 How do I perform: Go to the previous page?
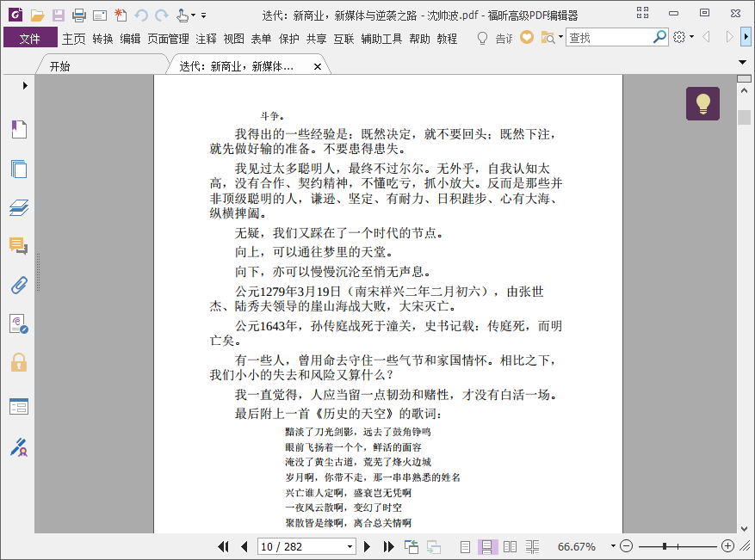tap(244, 546)
